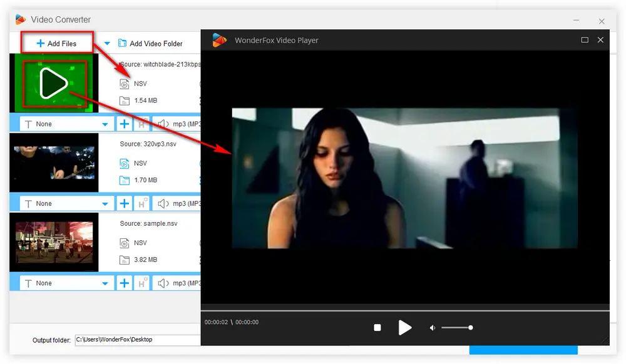Minimize the Video Converter window
The width and height of the screenshot is (626, 364).
tap(576, 21)
